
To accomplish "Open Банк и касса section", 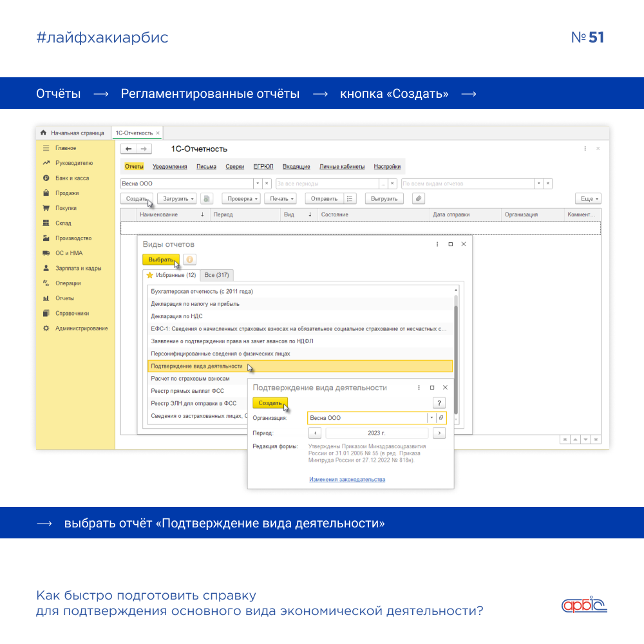I will [72, 178].
